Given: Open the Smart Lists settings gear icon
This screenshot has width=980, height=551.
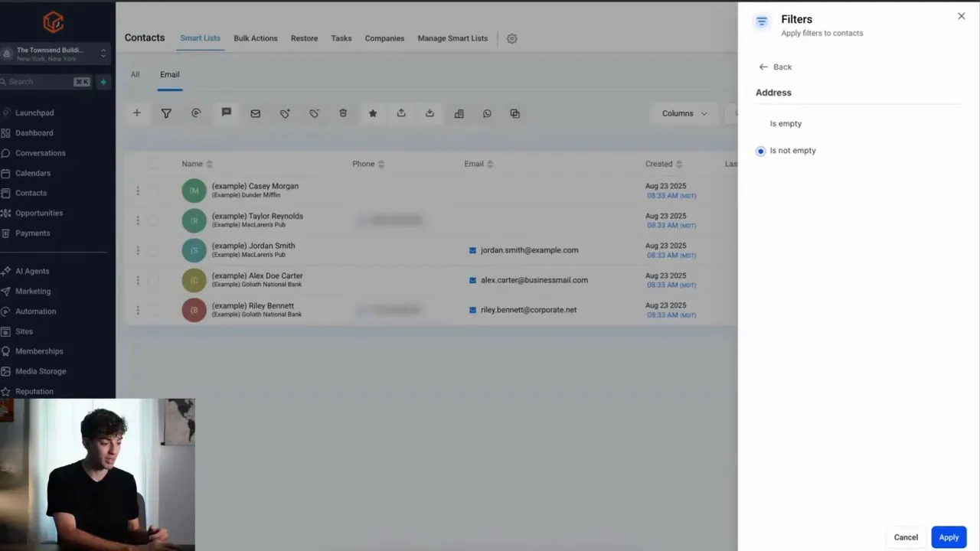Looking at the screenshot, I should (511, 38).
